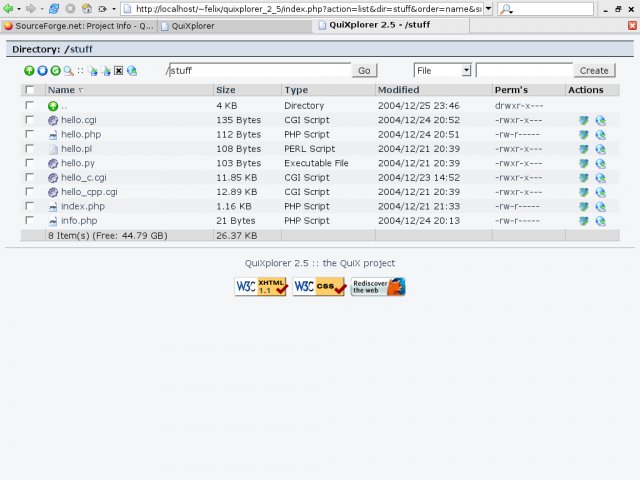This screenshot has height=480, width=640.
Task: Click the download icon for hello.cgi
Action: coord(584,120)
